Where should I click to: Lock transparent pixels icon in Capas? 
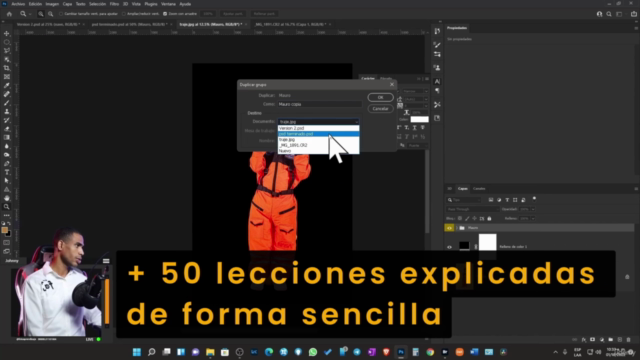pos(460,218)
